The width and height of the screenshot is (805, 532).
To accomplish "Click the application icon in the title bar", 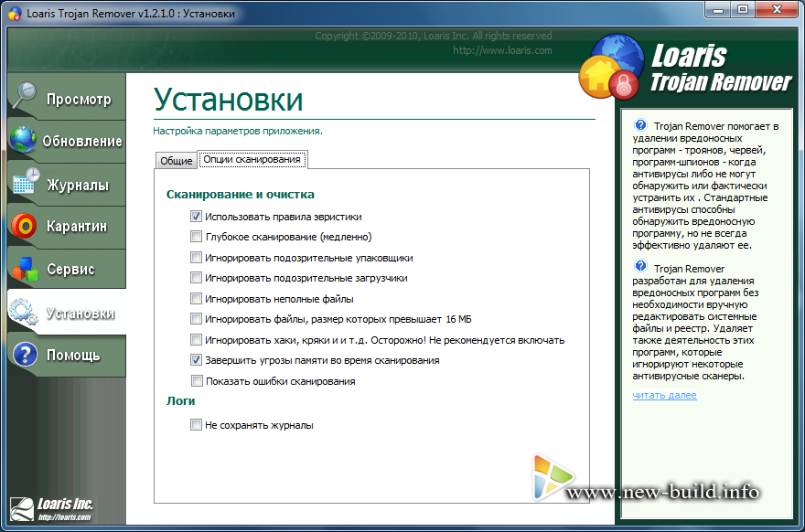I will (x=15, y=13).
